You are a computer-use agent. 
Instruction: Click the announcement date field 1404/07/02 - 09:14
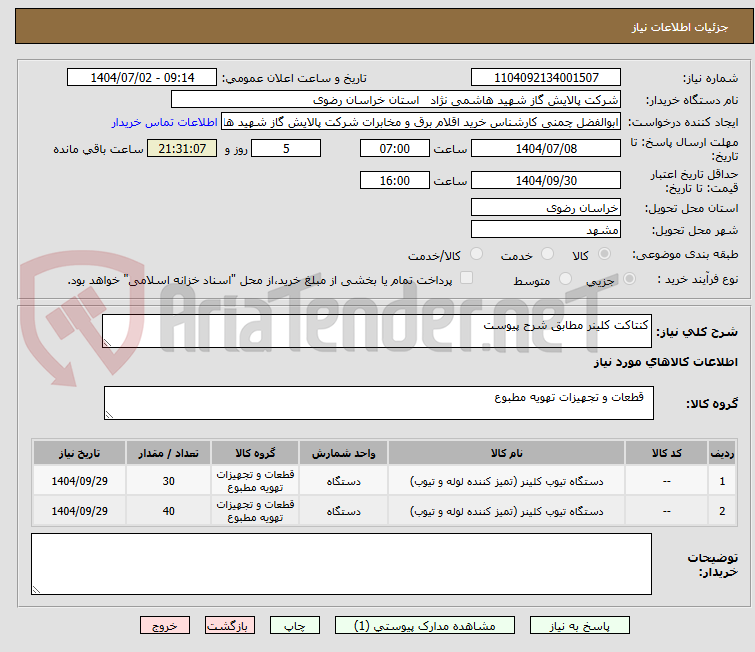click(142, 78)
